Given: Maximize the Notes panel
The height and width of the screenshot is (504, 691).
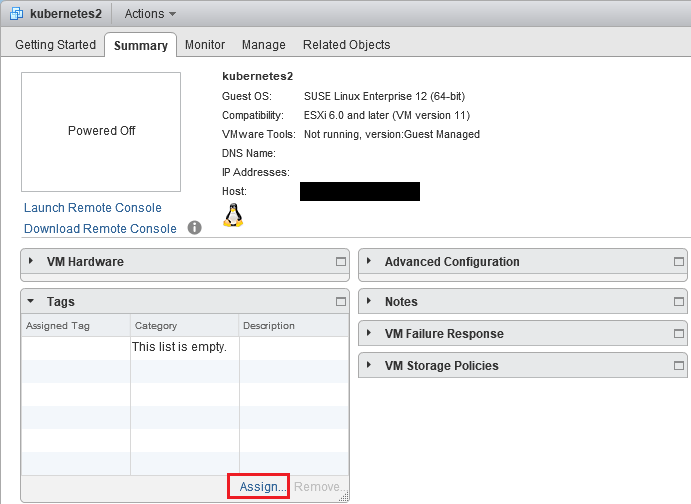Looking at the screenshot, I should click(x=679, y=302).
